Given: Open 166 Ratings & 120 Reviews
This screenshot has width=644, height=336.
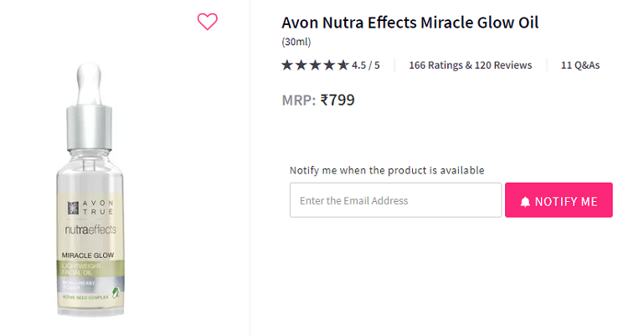Looking at the screenshot, I should coord(470,65).
